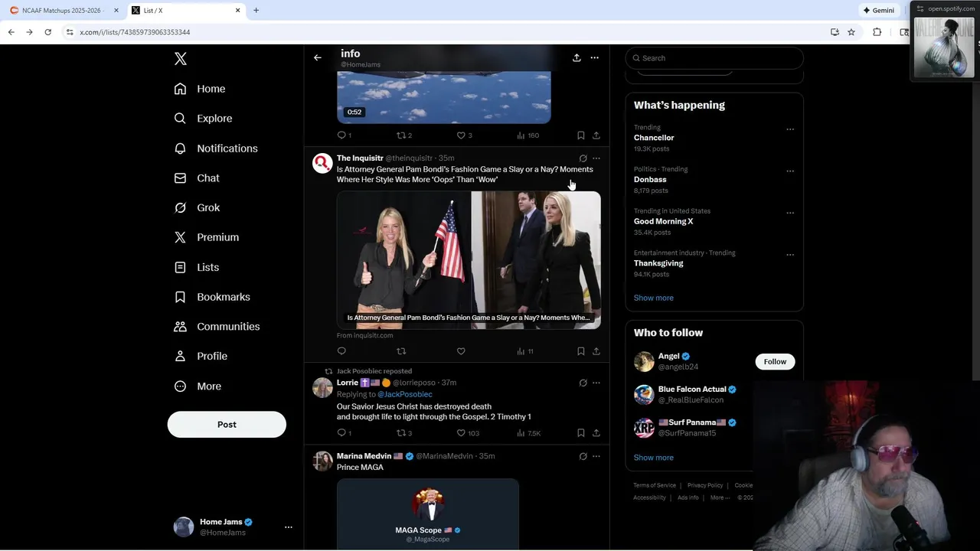Viewport: 980px width, 551px height.
Task: Open options for Chancellor trend
Action: tap(790, 129)
